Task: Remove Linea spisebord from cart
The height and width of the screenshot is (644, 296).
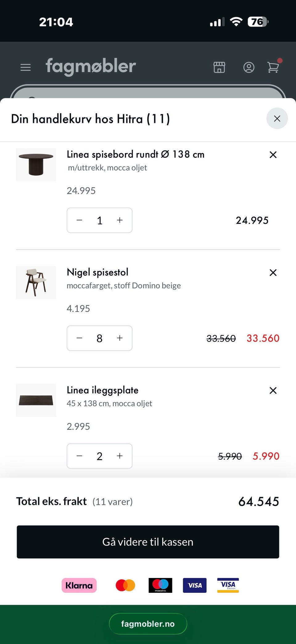Action: (273, 155)
